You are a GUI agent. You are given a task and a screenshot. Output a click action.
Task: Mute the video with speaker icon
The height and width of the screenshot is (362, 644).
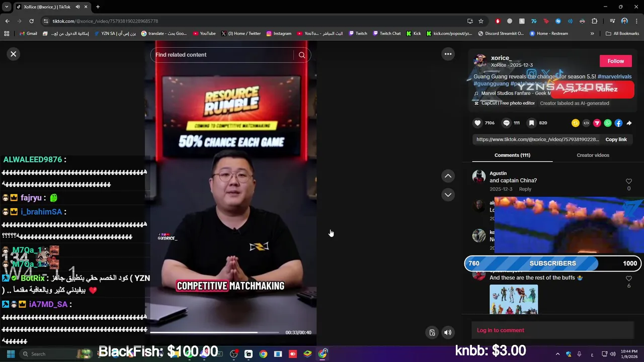pyautogui.click(x=448, y=332)
